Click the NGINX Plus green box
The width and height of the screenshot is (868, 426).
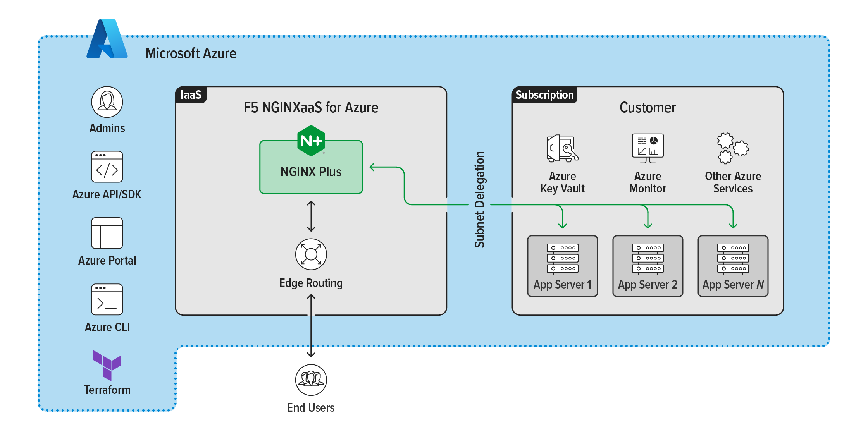point(311,167)
